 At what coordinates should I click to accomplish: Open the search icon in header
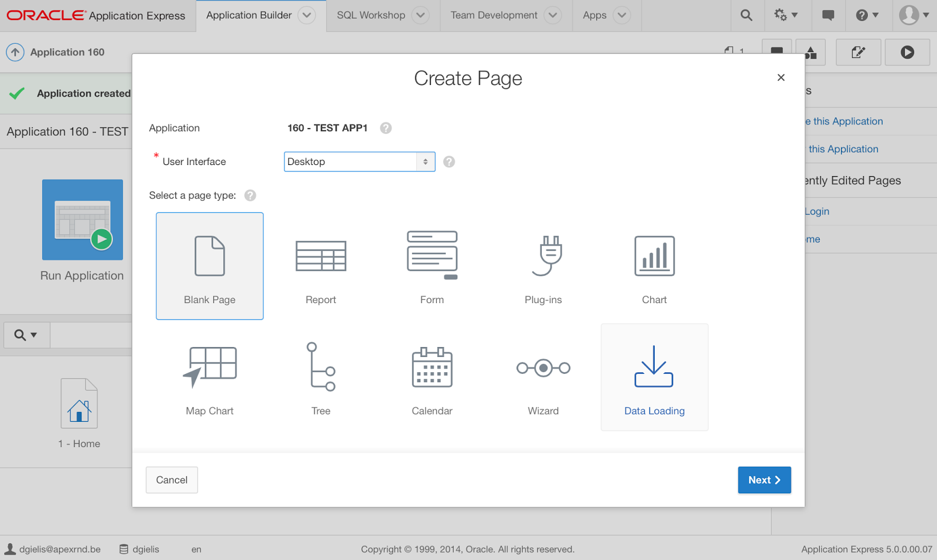pos(746,15)
